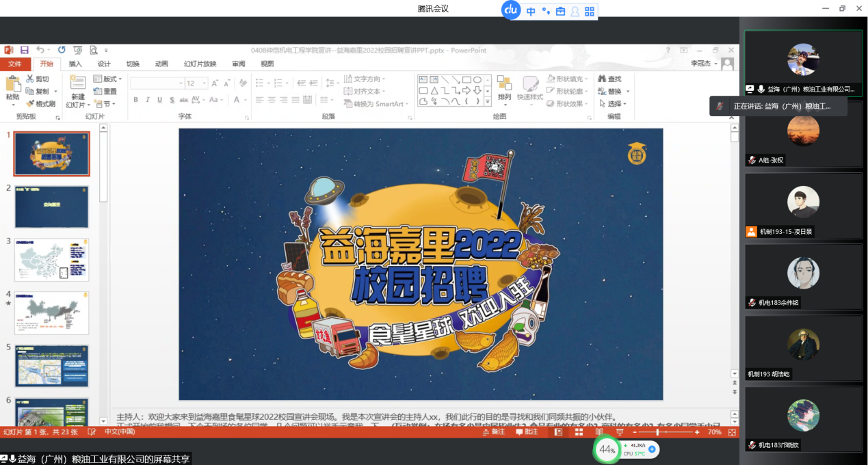The image size is (868, 465).
Task: Open the Insert (插入) ribbon tab
Action: [x=75, y=64]
